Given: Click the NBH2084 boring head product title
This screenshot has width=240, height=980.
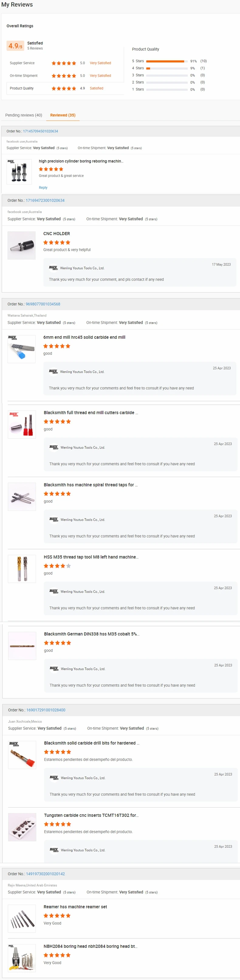Looking at the screenshot, I should click(x=91, y=946).
